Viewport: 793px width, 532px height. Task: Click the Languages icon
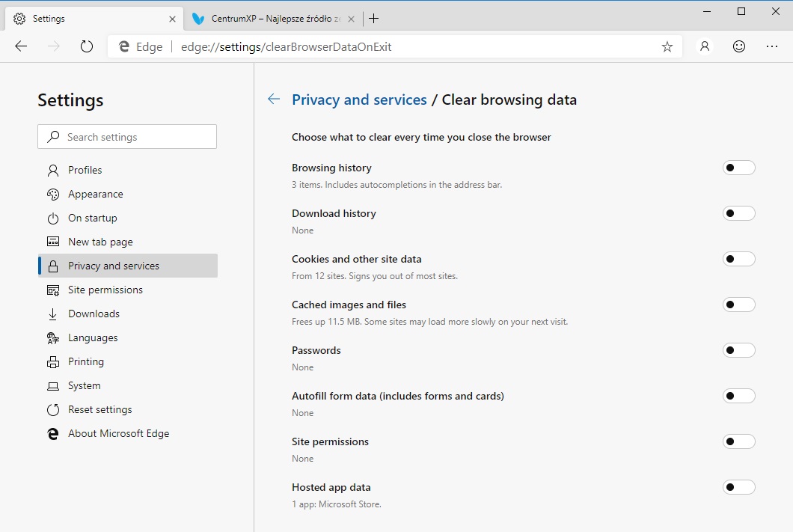53,337
